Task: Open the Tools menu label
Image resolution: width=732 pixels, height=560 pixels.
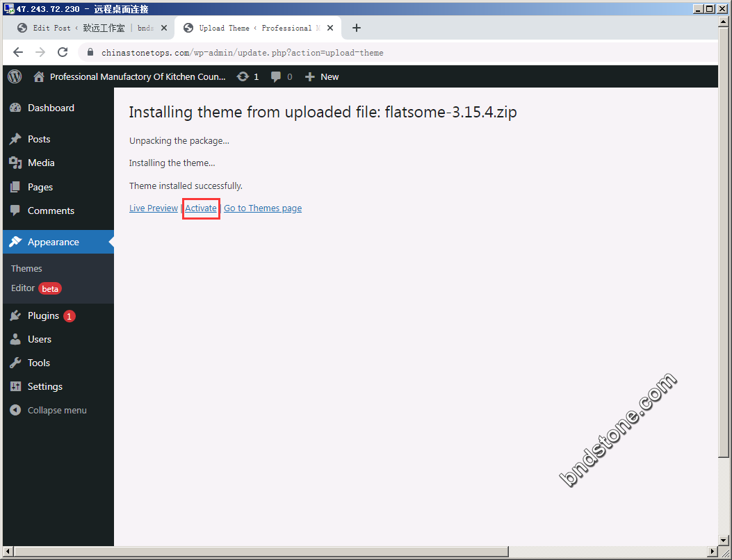Action: pyautogui.click(x=39, y=363)
